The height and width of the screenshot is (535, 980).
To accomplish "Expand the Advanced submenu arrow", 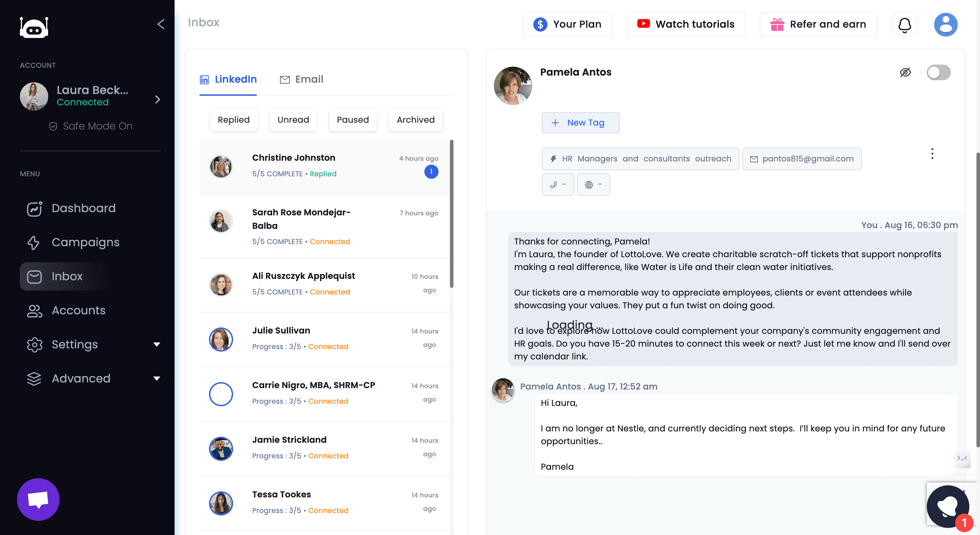I will click(157, 378).
